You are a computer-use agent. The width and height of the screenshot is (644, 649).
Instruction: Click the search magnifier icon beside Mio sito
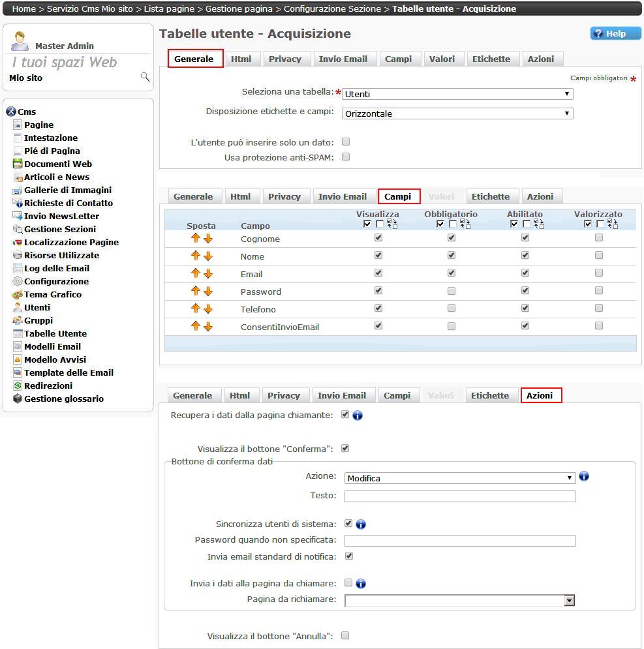(145, 78)
